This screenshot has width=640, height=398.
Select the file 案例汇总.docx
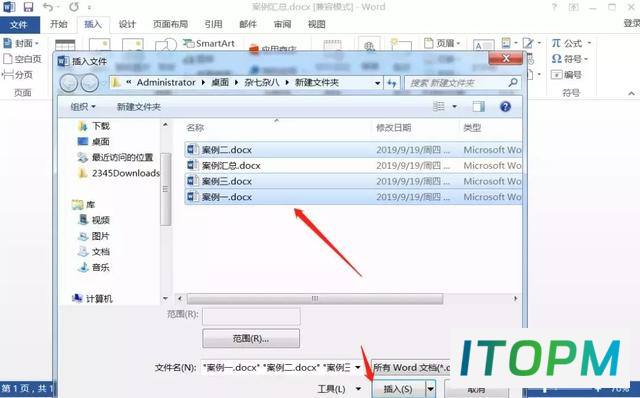pos(353,165)
